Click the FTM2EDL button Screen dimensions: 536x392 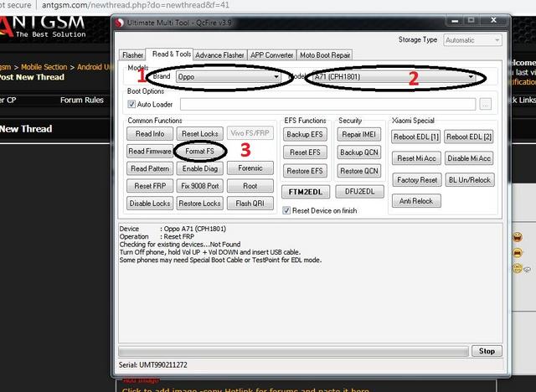pos(306,192)
